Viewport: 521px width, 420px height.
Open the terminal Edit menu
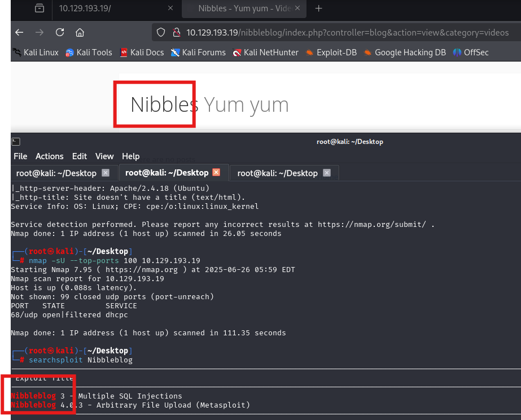point(80,156)
